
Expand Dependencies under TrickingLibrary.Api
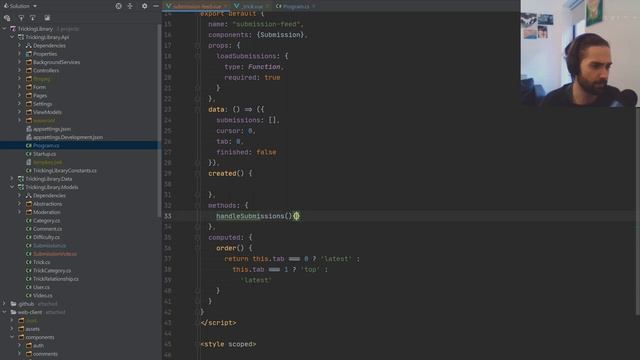pos(19,45)
